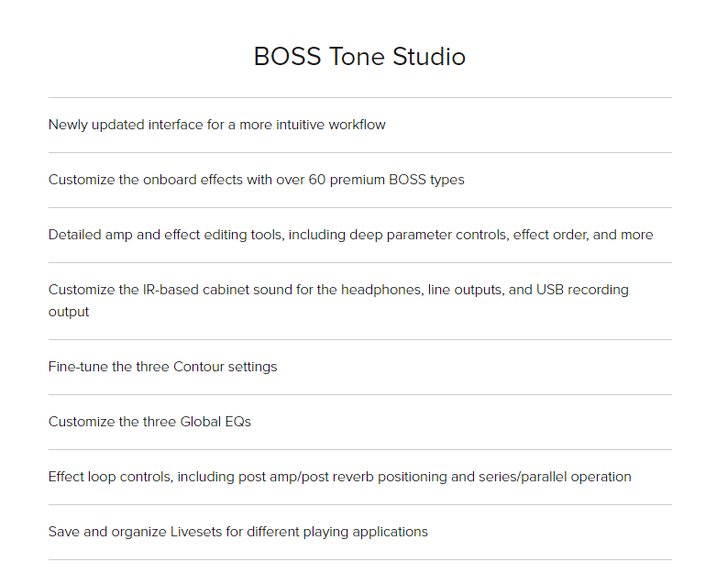Image resolution: width=728 pixels, height=573 pixels.
Task: Click 'effect order, and more' phrase
Action: click(x=583, y=235)
